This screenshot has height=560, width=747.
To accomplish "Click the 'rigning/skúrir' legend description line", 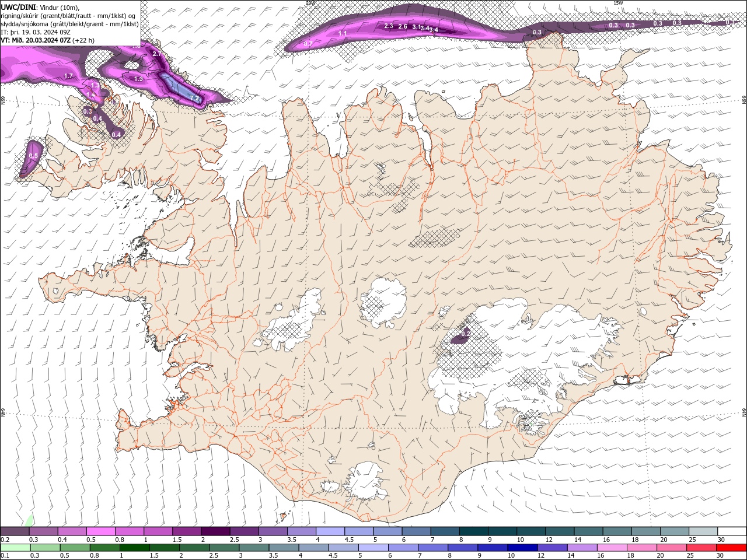I will [68, 16].
